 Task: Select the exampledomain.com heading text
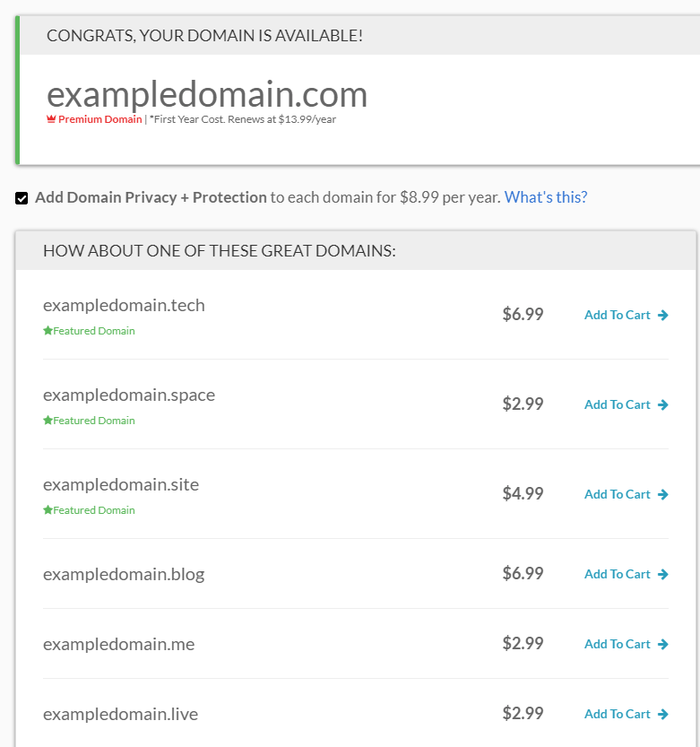click(207, 94)
